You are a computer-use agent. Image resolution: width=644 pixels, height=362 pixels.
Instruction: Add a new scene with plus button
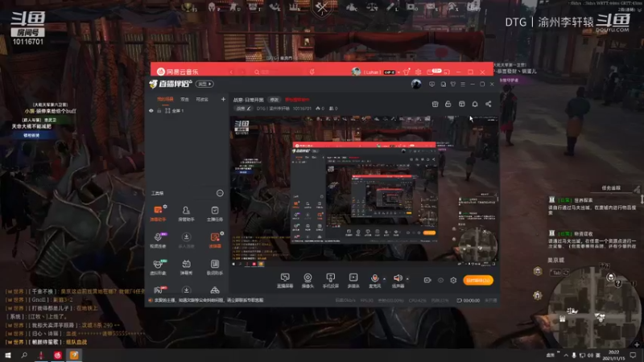tap(223, 99)
